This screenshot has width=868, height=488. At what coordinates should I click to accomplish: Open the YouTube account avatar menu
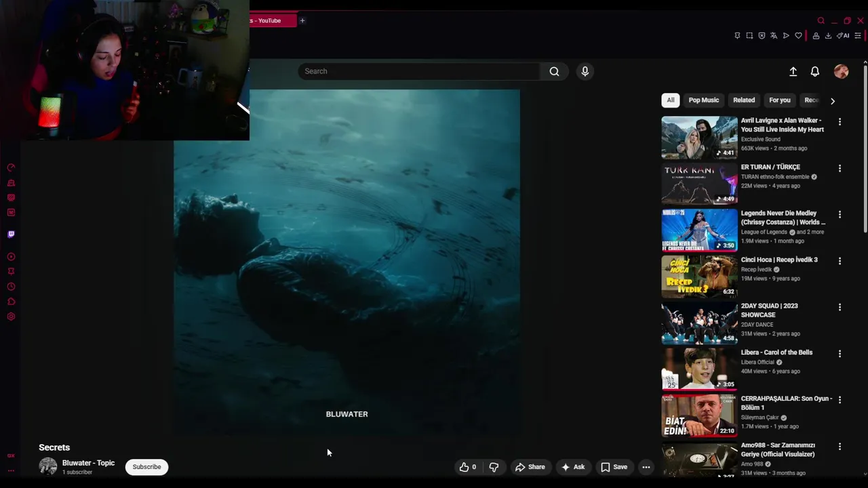(x=842, y=71)
